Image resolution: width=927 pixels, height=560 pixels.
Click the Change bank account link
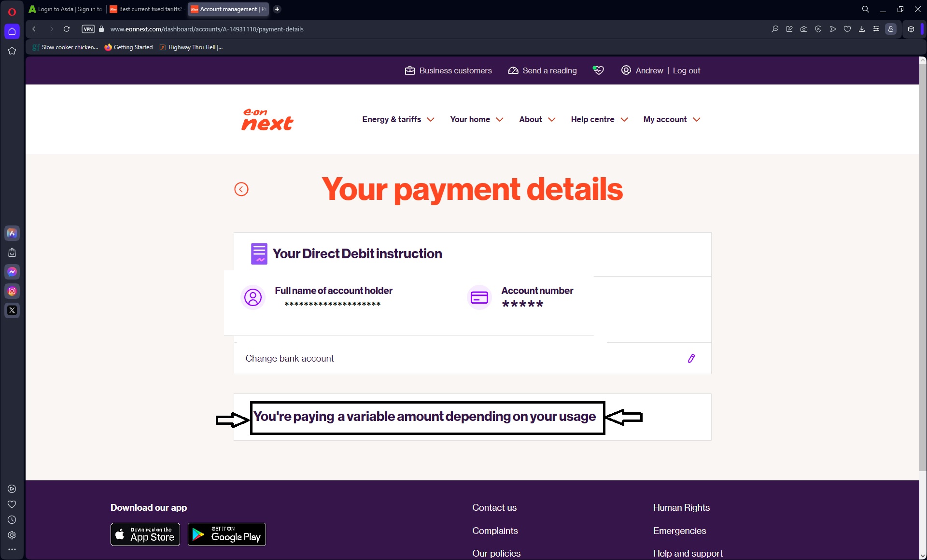coord(289,358)
